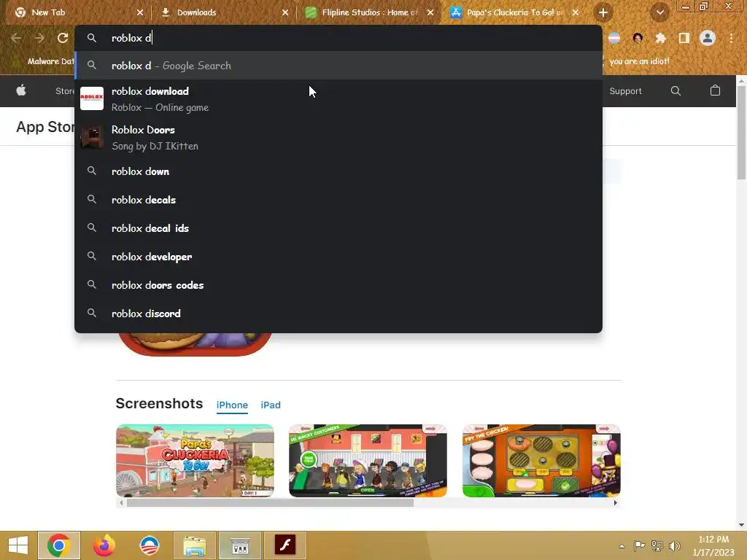
Task: Launch Firefox from the taskbar
Action: [104, 545]
